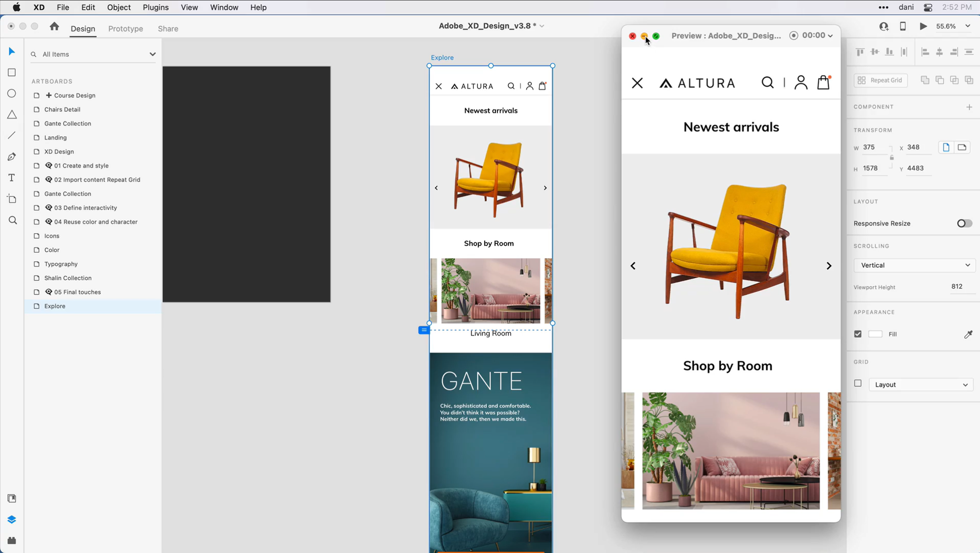The image size is (980, 553).
Task: Select the Text tool
Action: tap(12, 178)
